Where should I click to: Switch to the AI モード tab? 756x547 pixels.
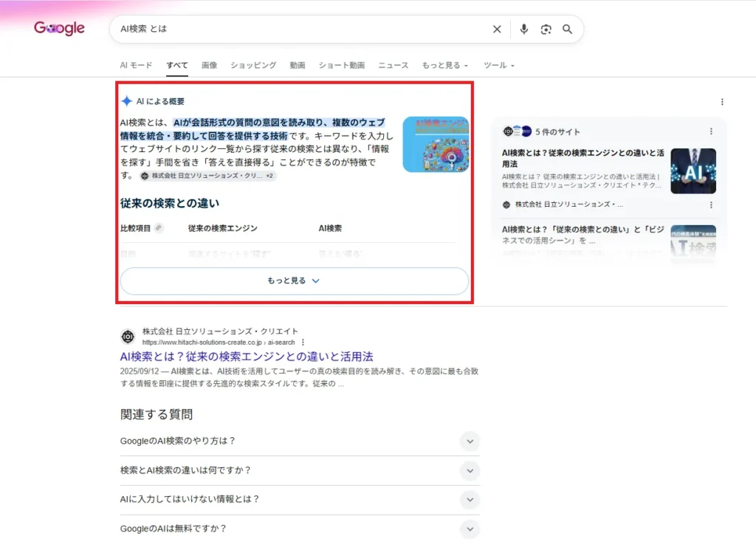coord(136,65)
